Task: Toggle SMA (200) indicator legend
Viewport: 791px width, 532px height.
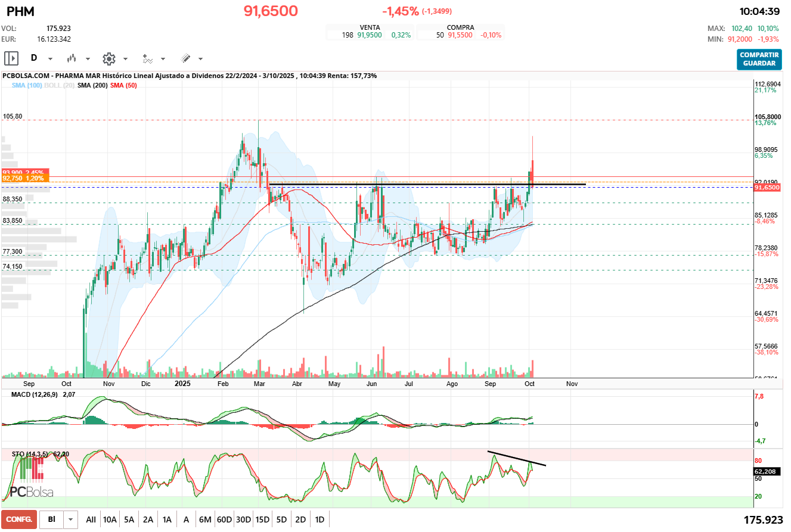Action: pos(92,86)
